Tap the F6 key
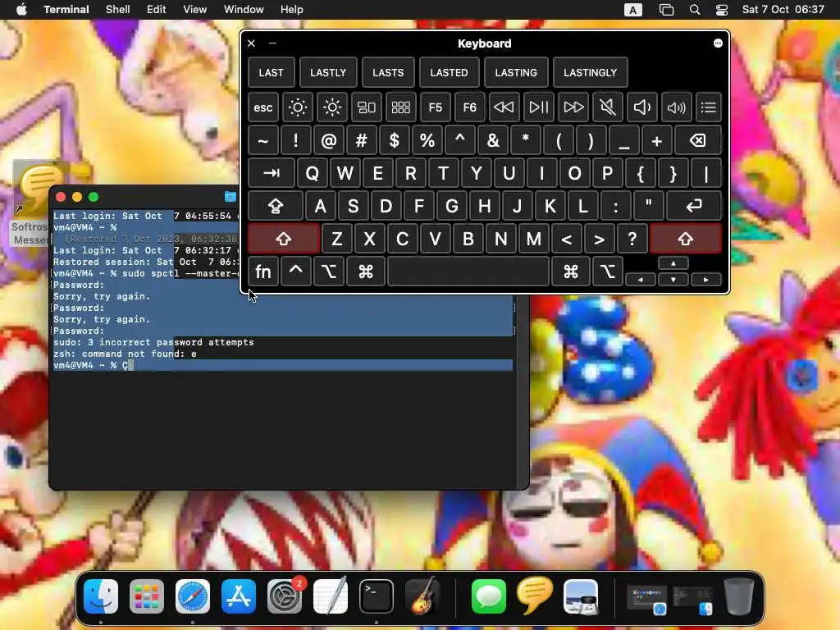 tap(470, 107)
